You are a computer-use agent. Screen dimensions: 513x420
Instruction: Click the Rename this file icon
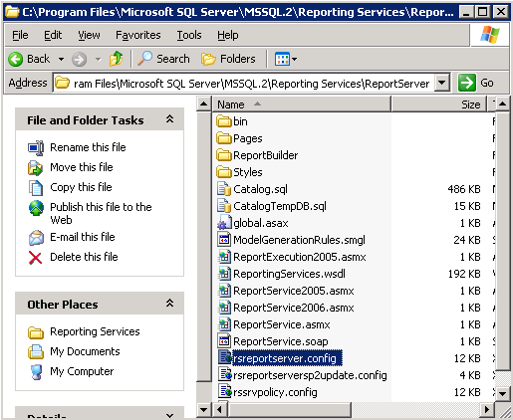(36, 147)
